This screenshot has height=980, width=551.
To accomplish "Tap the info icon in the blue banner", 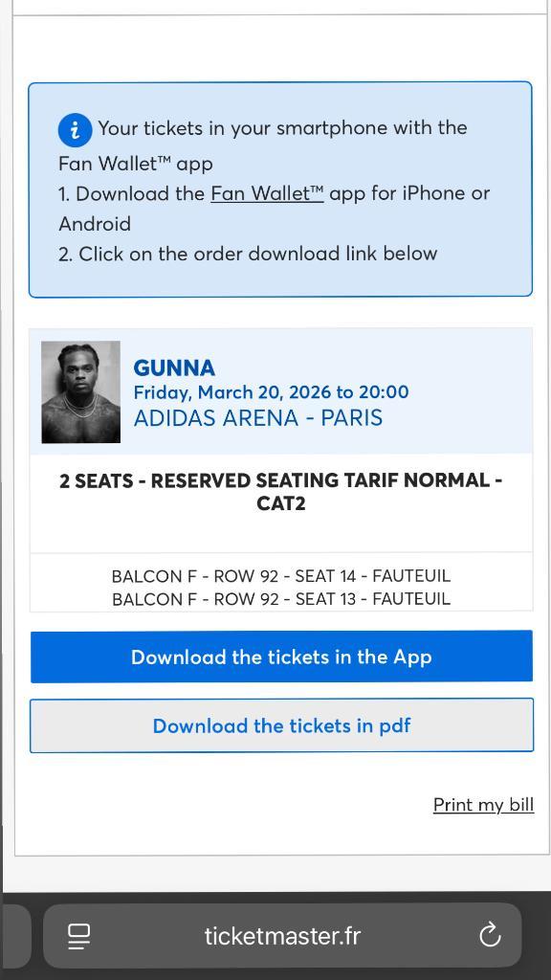I will 74,127.
